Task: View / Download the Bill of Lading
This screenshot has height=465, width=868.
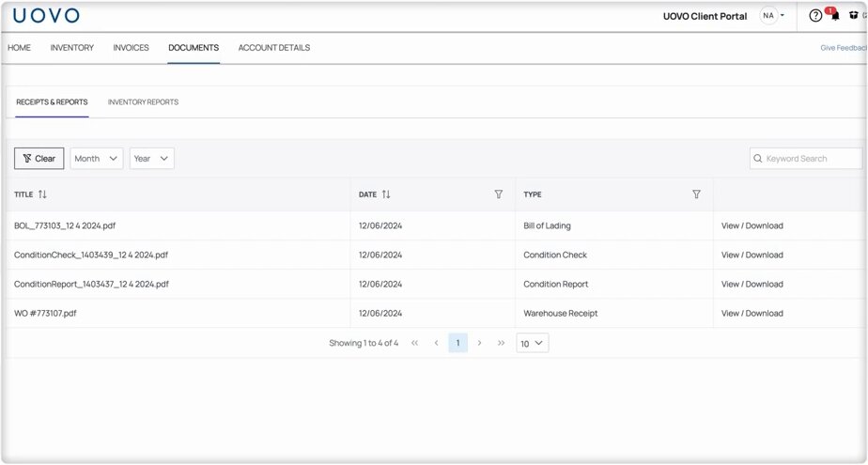Action: click(752, 225)
